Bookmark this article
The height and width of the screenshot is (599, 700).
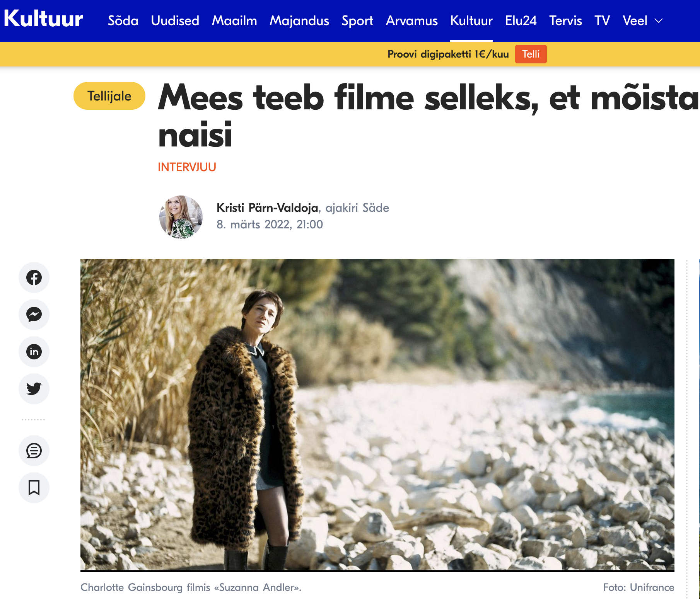pos(34,488)
